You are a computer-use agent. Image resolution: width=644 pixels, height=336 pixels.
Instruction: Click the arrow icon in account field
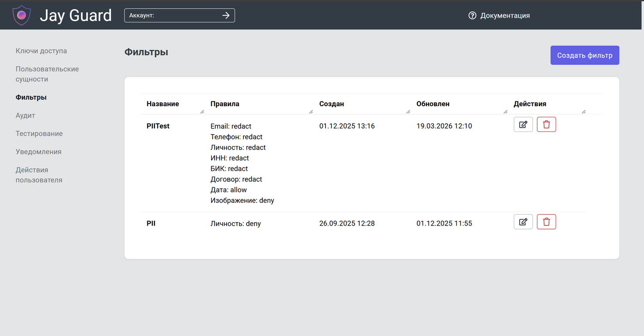[x=226, y=15]
